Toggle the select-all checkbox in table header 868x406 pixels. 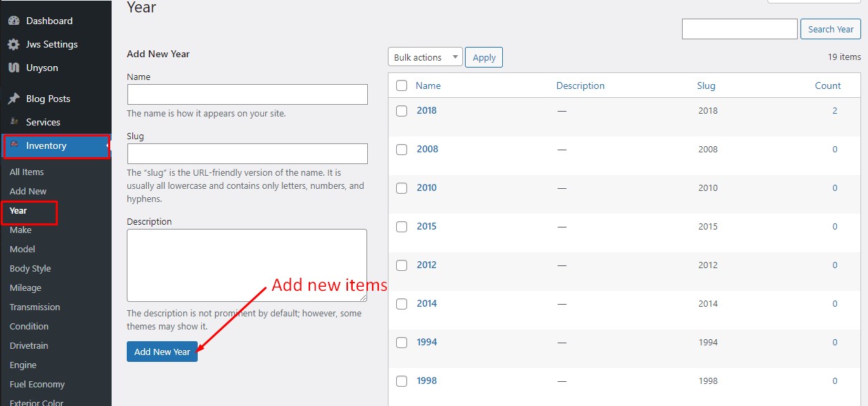(x=402, y=86)
